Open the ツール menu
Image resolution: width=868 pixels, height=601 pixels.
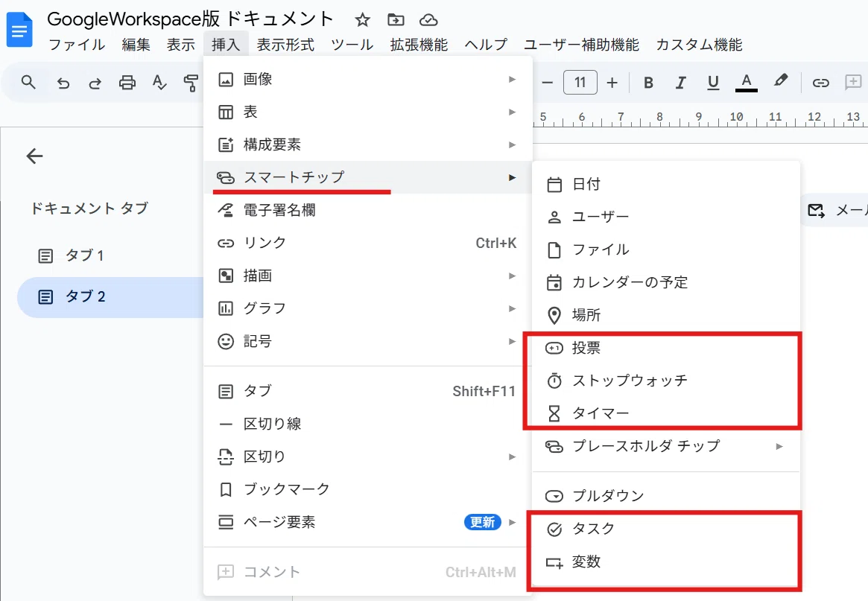[x=352, y=45]
